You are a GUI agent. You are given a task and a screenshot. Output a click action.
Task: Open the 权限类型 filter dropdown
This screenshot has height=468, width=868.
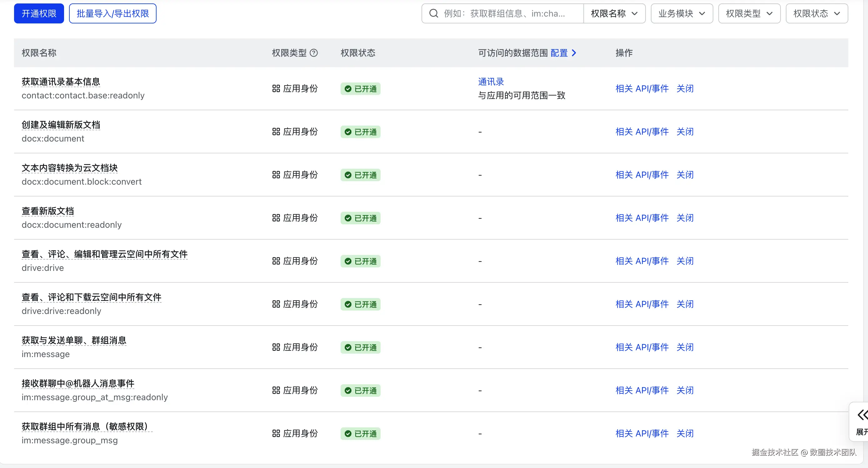coord(749,13)
